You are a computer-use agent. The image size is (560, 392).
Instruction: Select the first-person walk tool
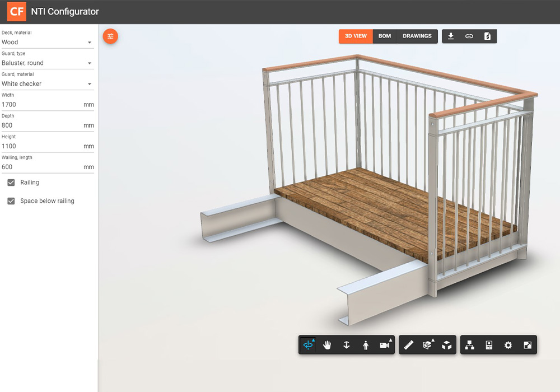pos(366,346)
